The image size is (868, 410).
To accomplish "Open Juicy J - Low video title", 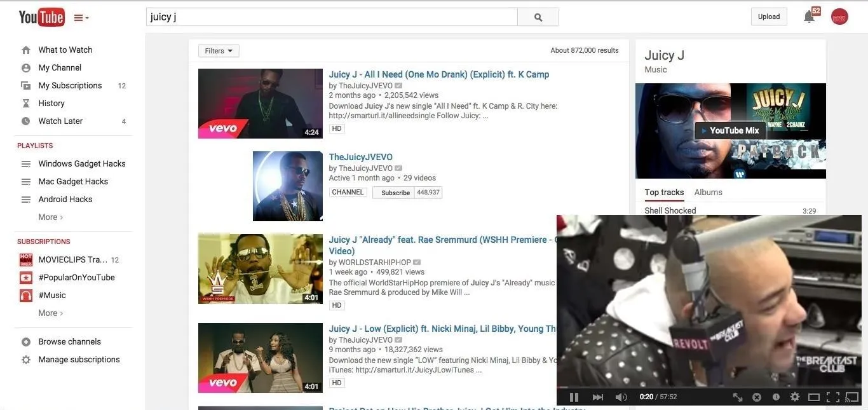I will [442, 329].
